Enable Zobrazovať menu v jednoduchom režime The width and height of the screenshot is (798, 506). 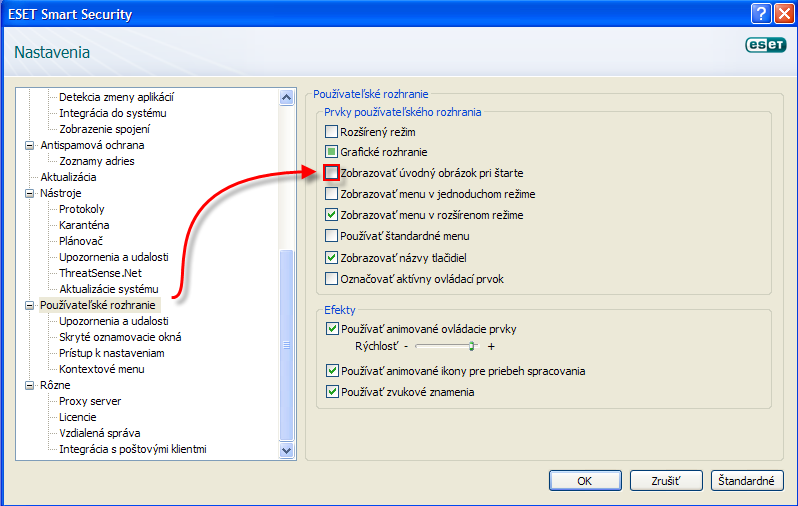coord(331,194)
